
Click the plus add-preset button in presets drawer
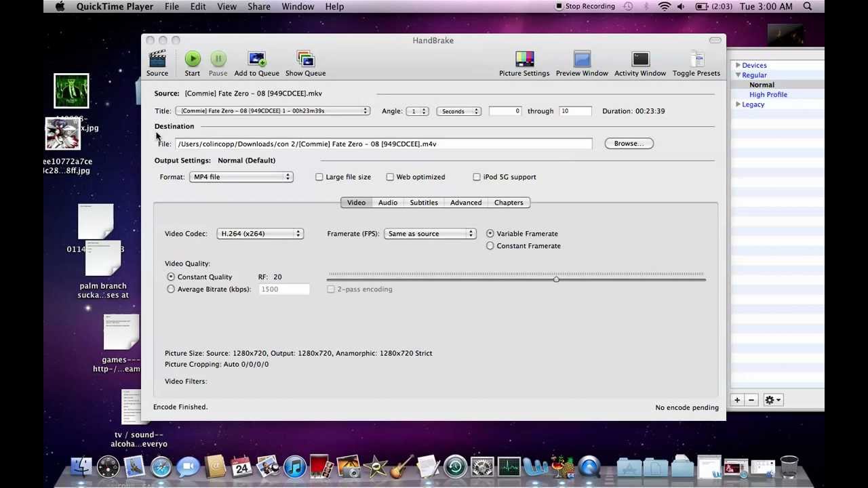737,400
